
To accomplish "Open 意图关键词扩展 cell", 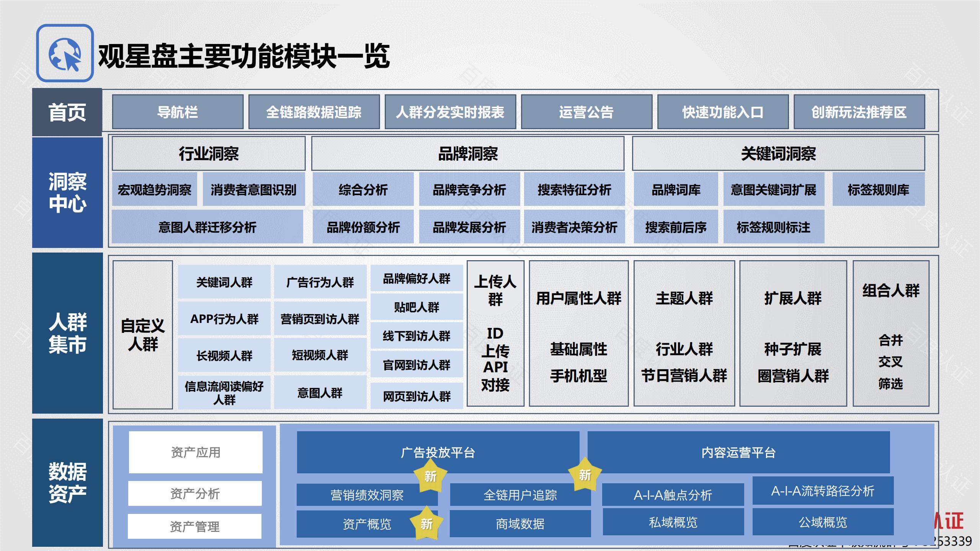I will [x=774, y=189].
